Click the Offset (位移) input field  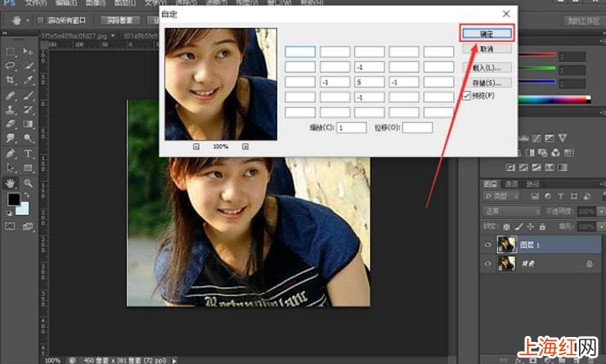(x=417, y=128)
